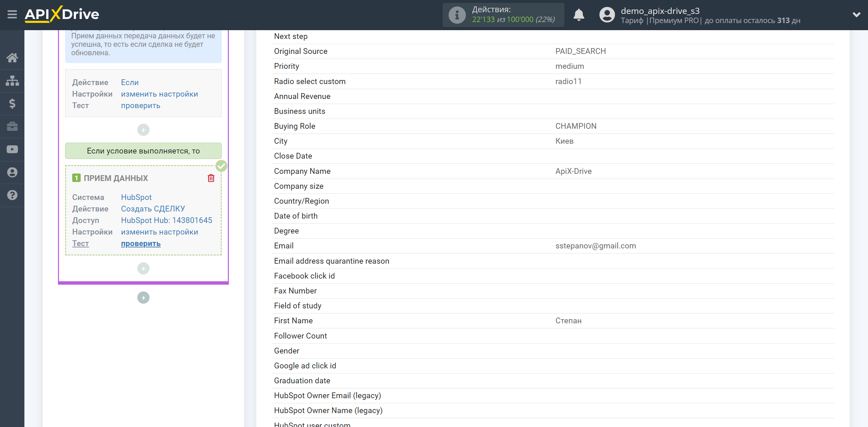The image size is (868, 427).
Task: Click the Next step label
Action: point(291,36)
